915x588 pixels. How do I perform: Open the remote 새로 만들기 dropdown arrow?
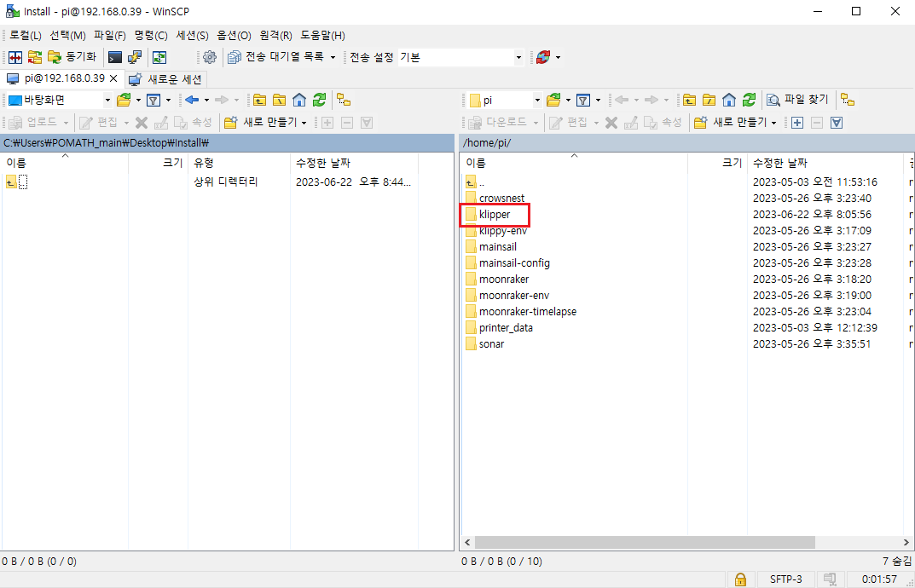(x=774, y=123)
